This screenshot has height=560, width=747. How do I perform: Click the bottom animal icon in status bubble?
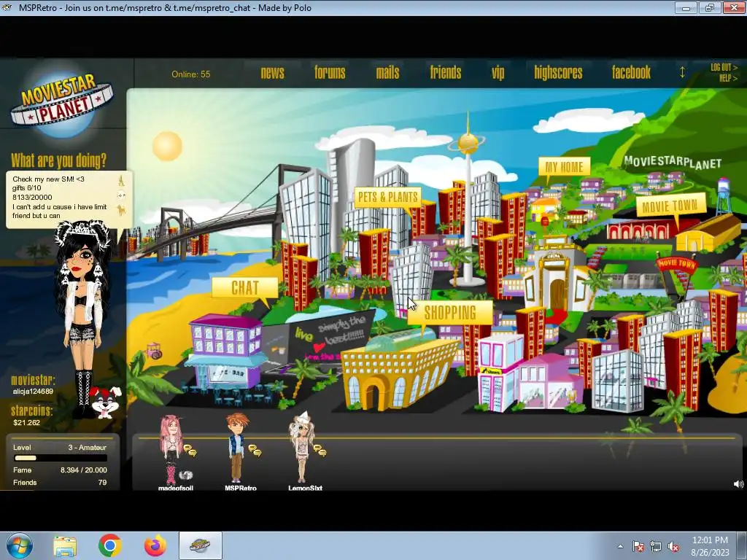[122, 209]
